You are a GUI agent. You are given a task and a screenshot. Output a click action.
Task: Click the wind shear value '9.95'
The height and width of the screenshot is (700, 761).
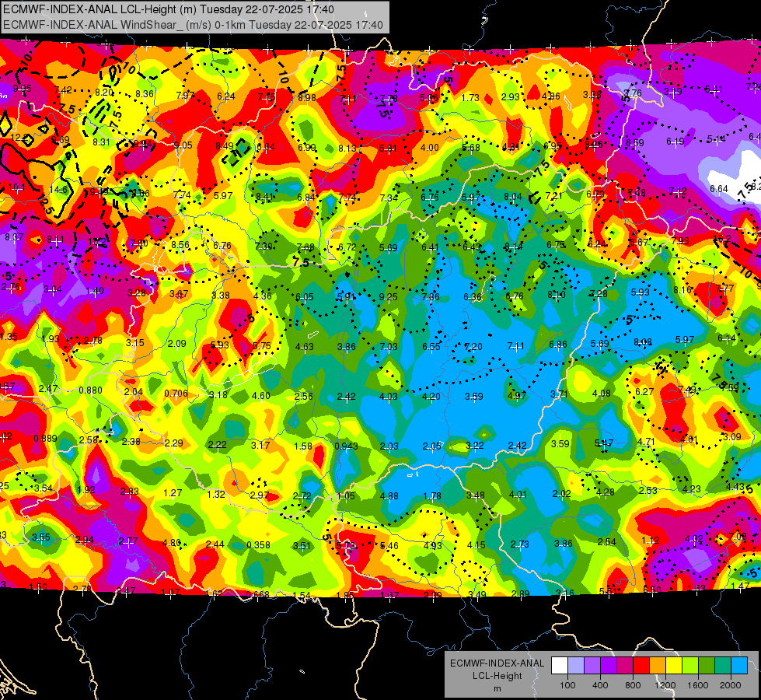pyautogui.click(x=23, y=89)
